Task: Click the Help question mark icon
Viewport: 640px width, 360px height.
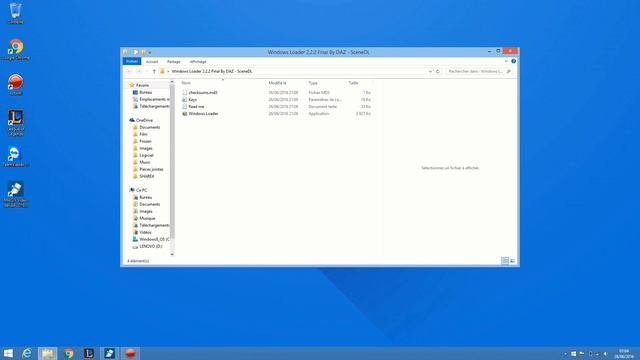Action: click(x=513, y=61)
